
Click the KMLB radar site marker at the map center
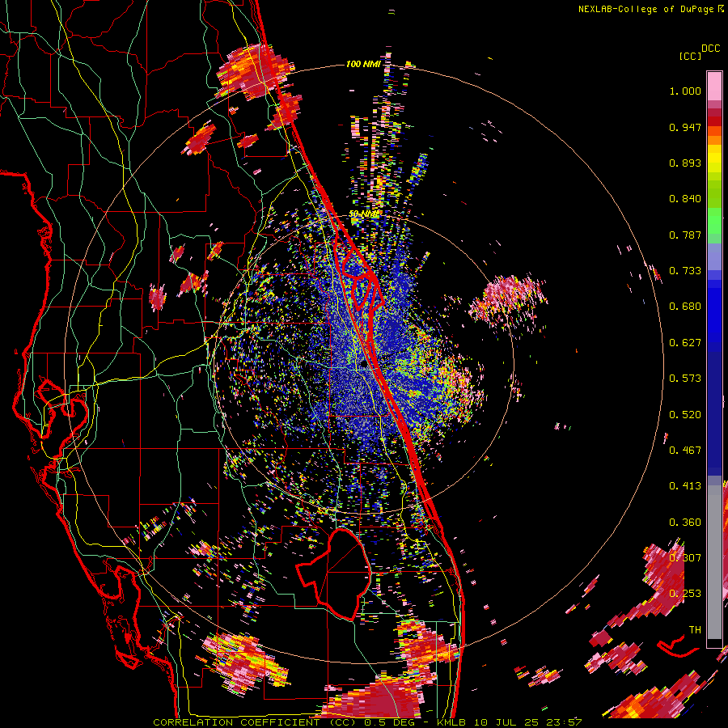point(364,366)
